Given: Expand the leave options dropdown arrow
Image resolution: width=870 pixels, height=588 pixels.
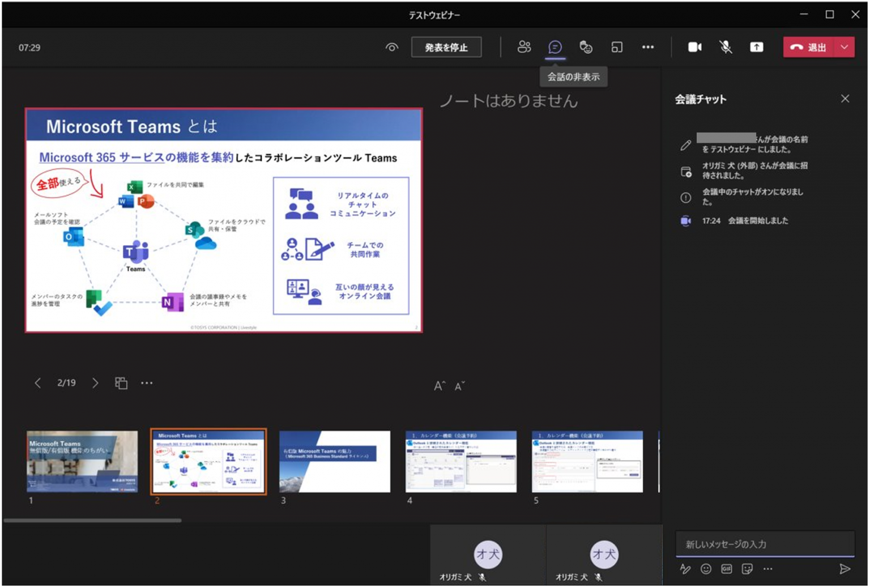Looking at the screenshot, I should (845, 48).
